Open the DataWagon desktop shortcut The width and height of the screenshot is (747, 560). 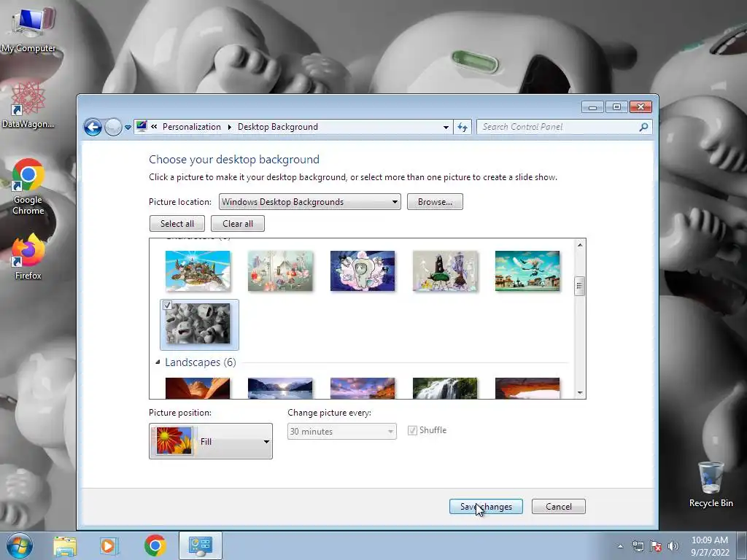pyautogui.click(x=28, y=105)
